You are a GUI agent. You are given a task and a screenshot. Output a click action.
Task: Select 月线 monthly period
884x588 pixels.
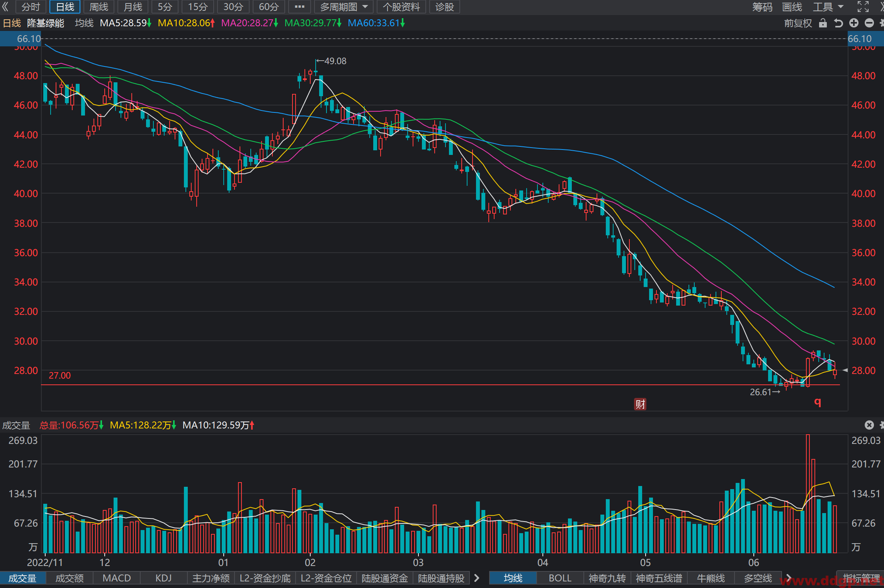coord(133,7)
